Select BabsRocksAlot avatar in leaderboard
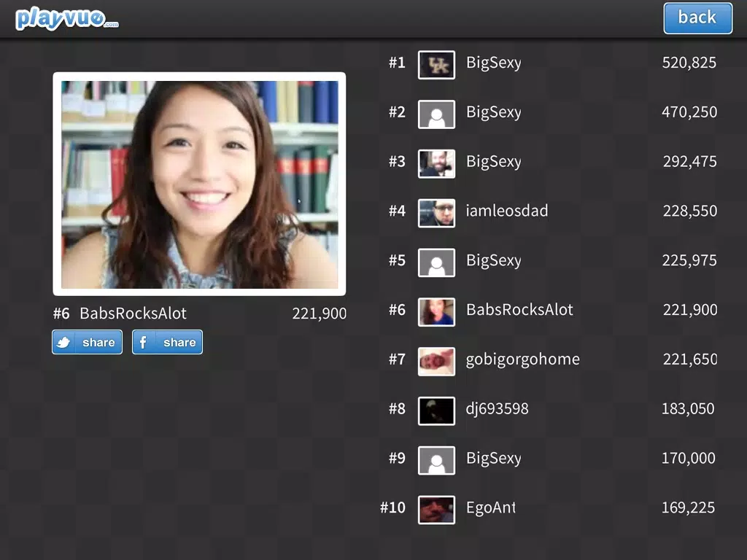 (x=436, y=312)
